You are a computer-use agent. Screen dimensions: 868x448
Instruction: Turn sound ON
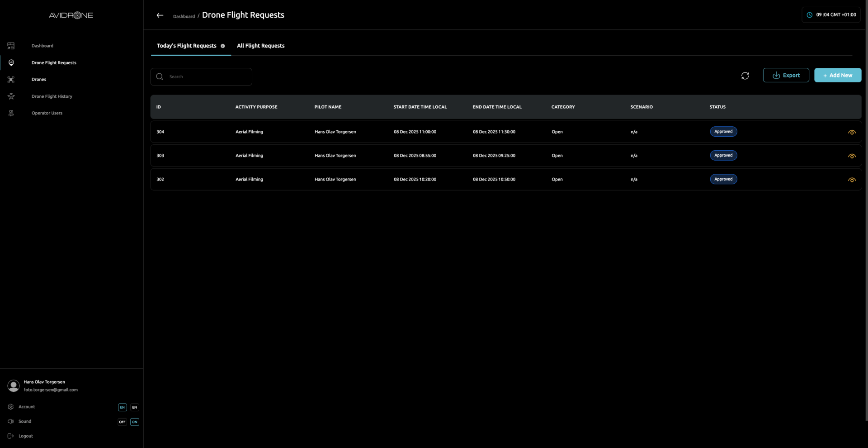pos(135,422)
